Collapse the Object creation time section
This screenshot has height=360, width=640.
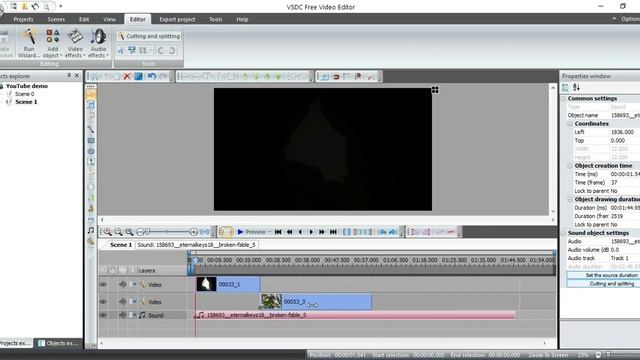point(570,166)
